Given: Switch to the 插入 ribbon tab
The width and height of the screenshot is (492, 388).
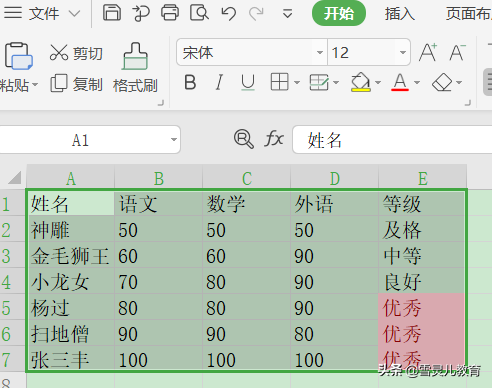Looking at the screenshot, I should (400, 14).
